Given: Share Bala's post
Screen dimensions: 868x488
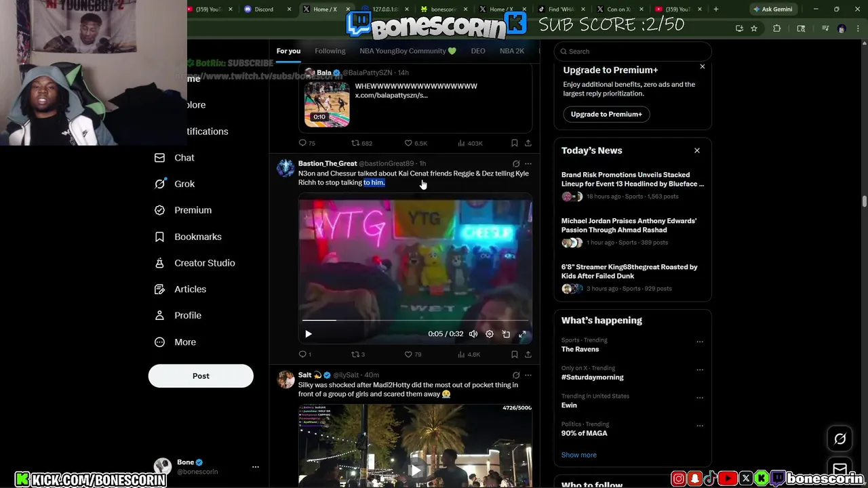Looking at the screenshot, I should pos(528,143).
